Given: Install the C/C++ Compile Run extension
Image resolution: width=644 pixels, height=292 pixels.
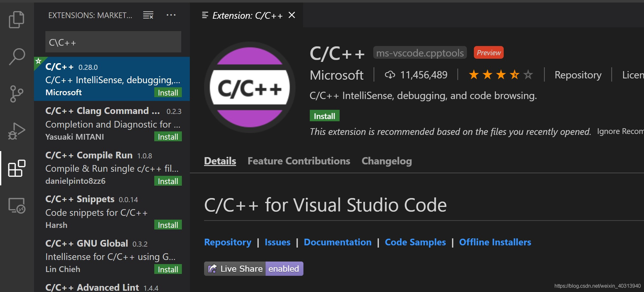Looking at the screenshot, I should tap(168, 181).
